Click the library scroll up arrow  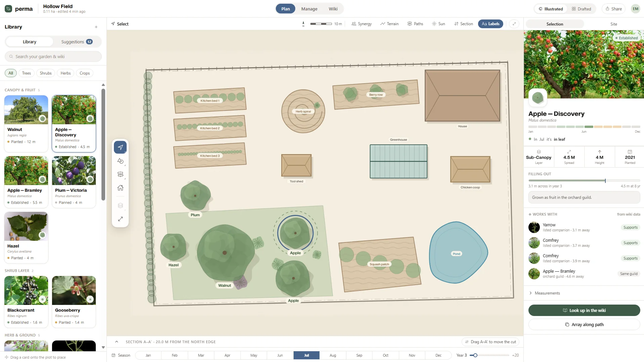[103, 85]
